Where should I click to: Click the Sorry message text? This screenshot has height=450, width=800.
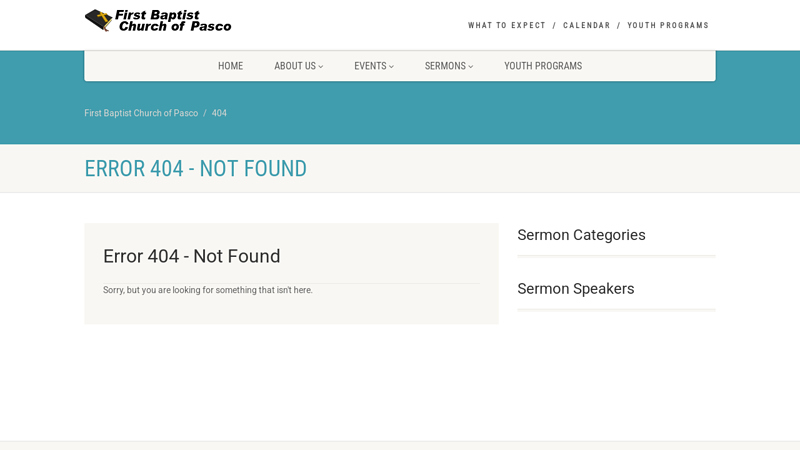click(207, 290)
